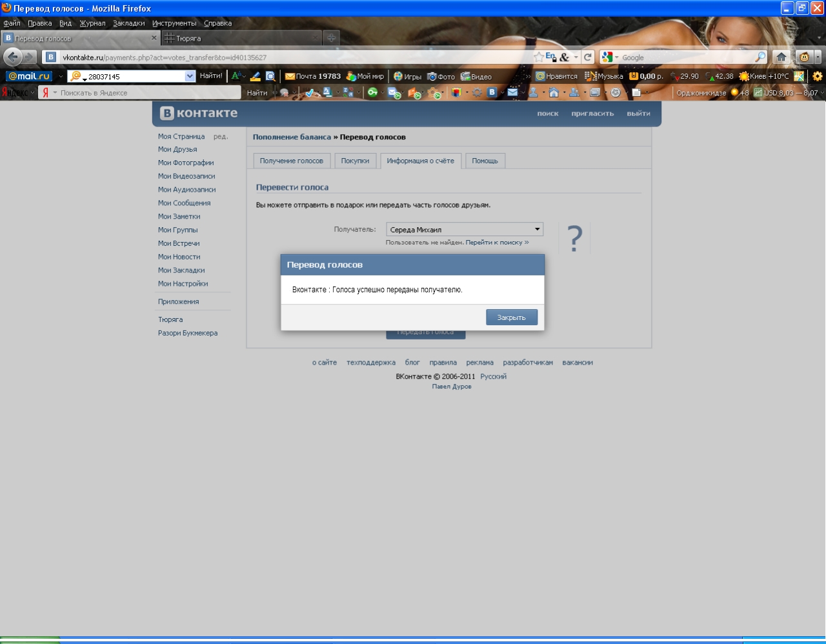
Task: Click the Вконтакте header logo
Action: (x=199, y=113)
